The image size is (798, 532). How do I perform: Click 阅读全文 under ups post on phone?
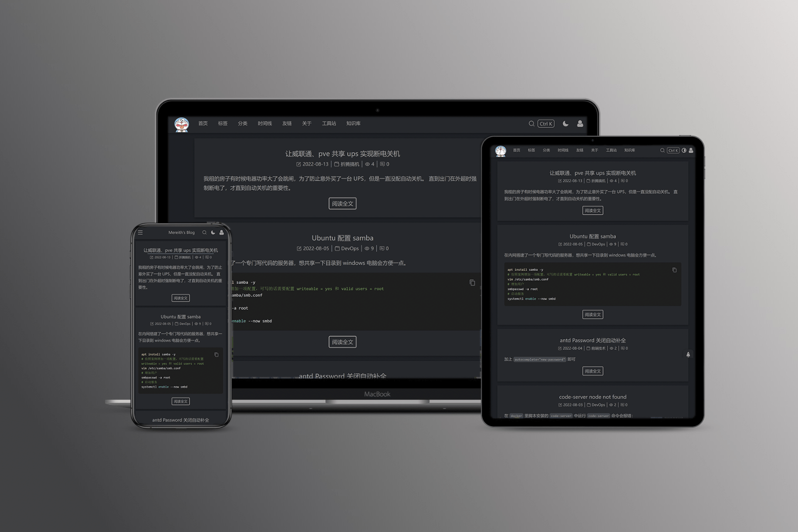click(181, 298)
